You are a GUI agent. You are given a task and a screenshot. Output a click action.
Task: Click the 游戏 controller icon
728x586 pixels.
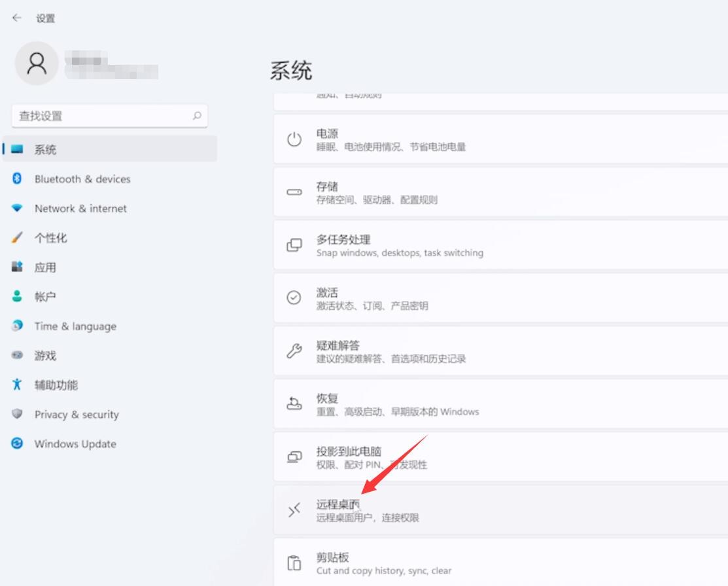(x=18, y=356)
